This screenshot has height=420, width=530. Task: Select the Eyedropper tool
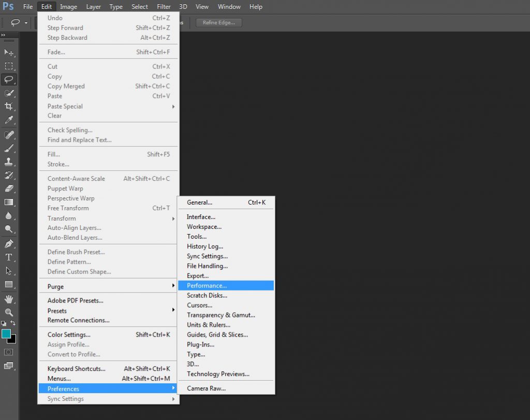coord(9,120)
